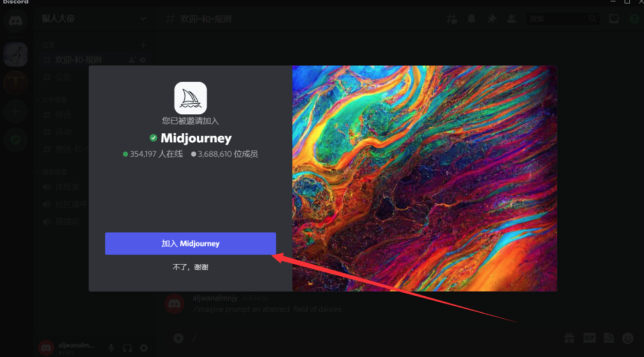
Task: Open the inbox icon in header
Action: pos(614,18)
